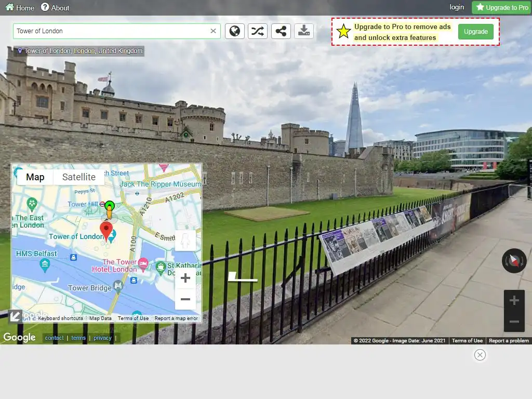Click the ferry pier marker near Tower Bridge
The height and width of the screenshot is (399, 532).
pos(134,280)
